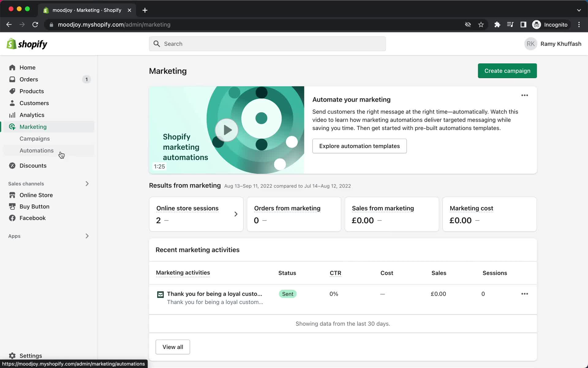Open Campaigns submenu item
Viewport: 588px width, 368px height.
(35, 139)
